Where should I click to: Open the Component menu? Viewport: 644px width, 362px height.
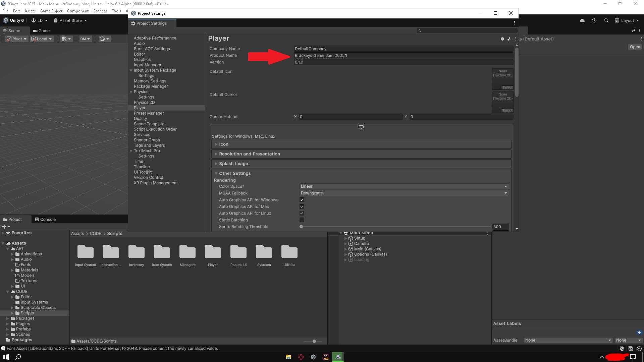point(78,11)
